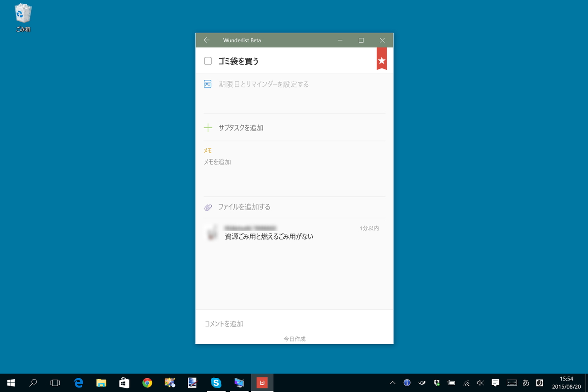Open the photo app icon beside Chrome
Image resolution: width=588 pixels, height=392 pixels.
point(170,383)
